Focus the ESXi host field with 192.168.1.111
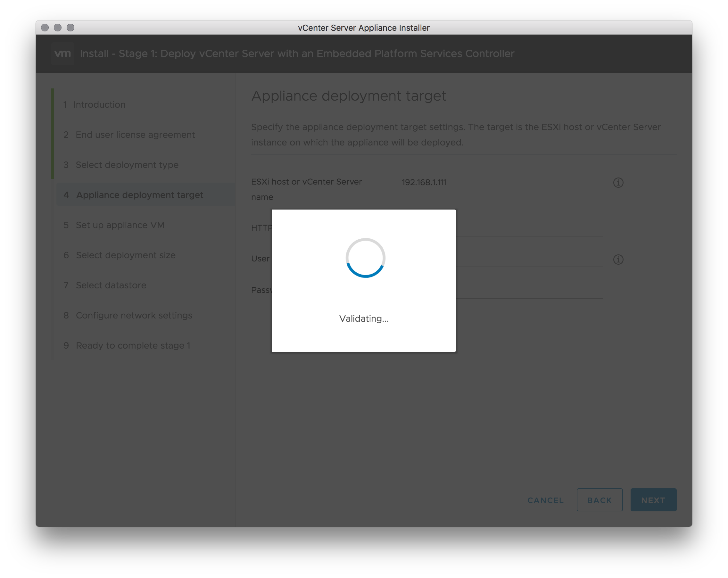Viewport: 728px width, 578px height. click(x=500, y=182)
